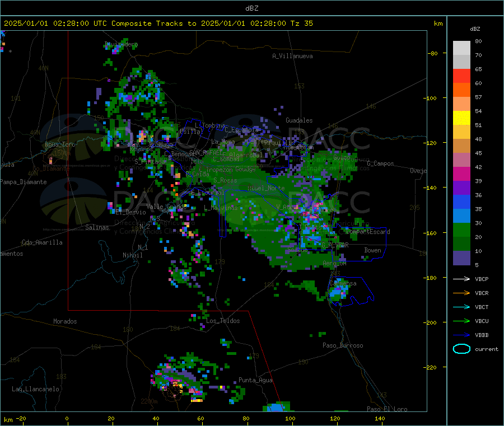Viewport: 504px width, 426px height.
Task: Click the 'Los_Toldos' map label
Action: (x=223, y=321)
